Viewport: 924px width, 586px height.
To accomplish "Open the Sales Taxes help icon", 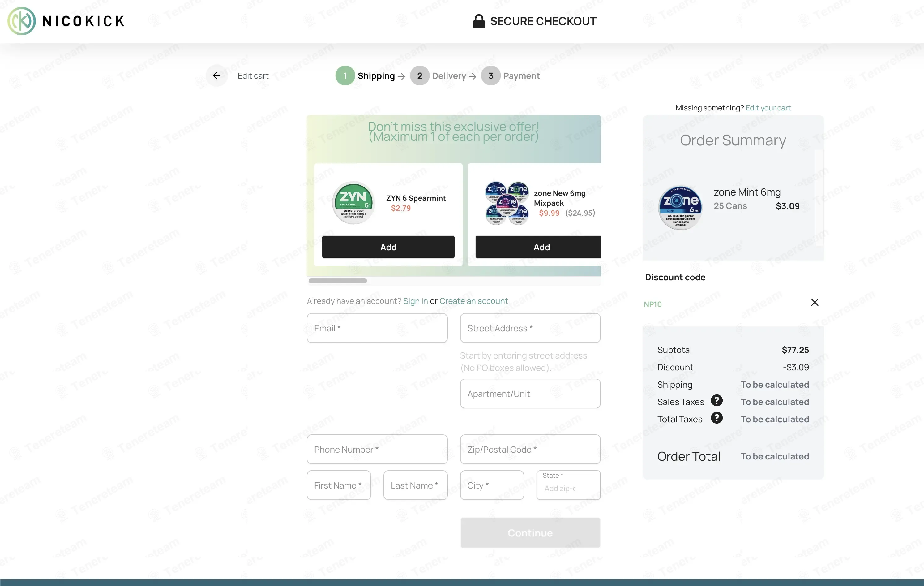I will 717,401.
